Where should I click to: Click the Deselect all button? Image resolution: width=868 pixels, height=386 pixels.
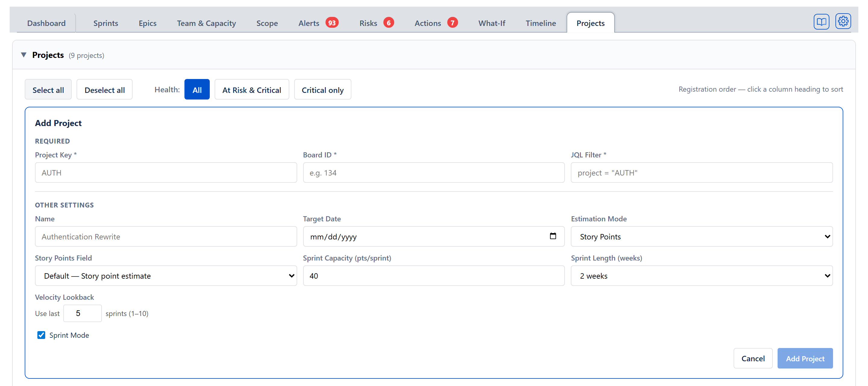pyautogui.click(x=105, y=90)
